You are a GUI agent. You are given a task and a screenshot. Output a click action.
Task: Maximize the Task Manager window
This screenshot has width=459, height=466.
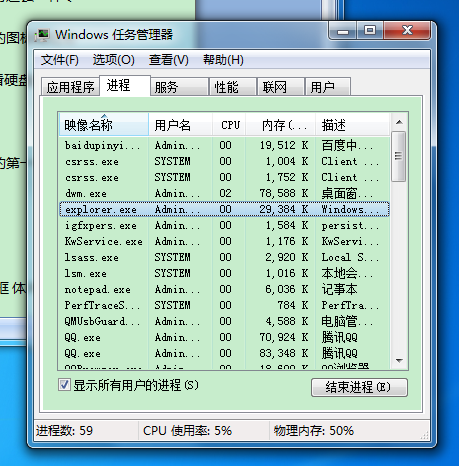pyautogui.click(x=370, y=31)
